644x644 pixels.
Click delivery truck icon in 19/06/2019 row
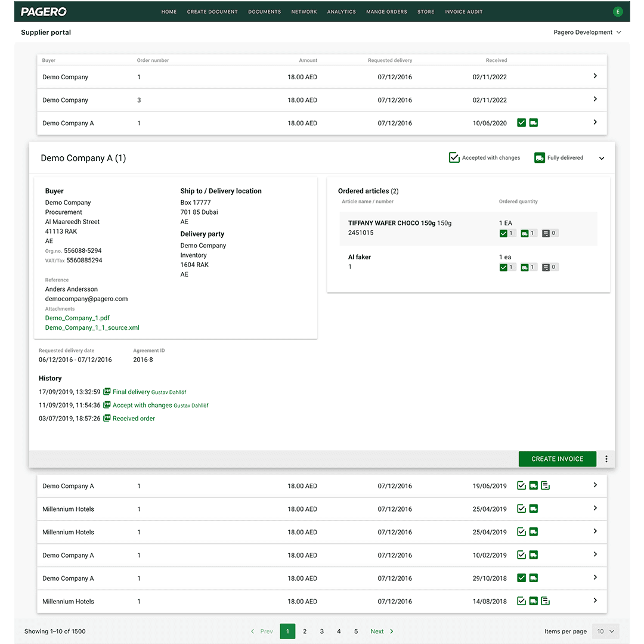click(x=534, y=486)
